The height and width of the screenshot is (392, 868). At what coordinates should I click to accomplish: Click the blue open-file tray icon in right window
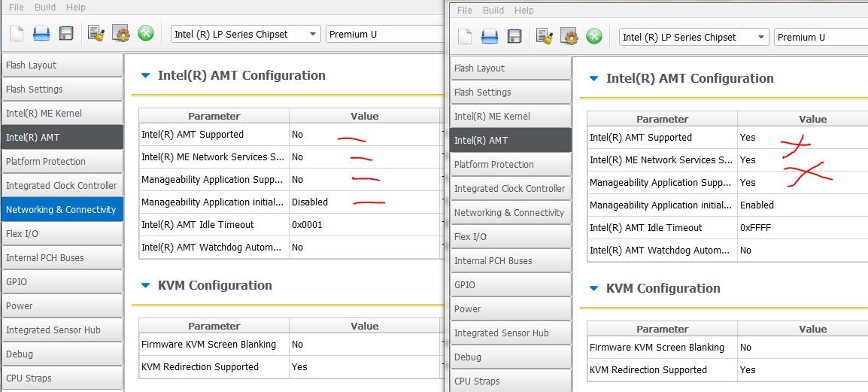point(490,37)
